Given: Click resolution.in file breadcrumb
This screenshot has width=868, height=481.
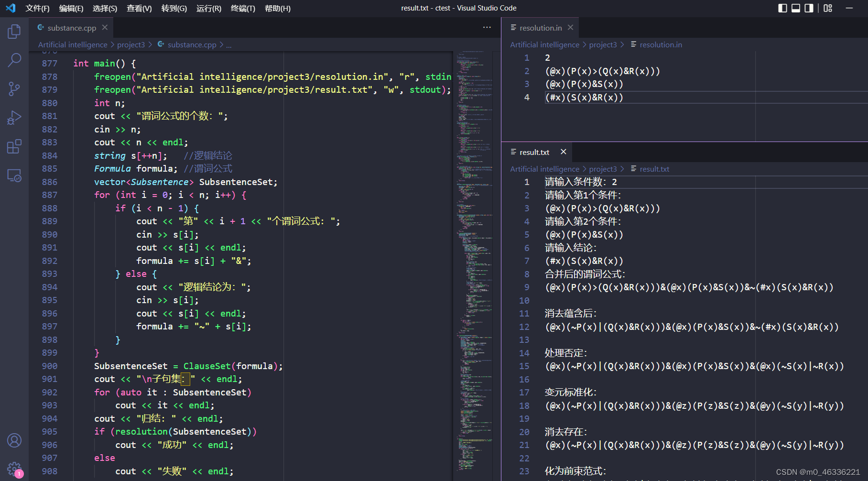Looking at the screenshot, I should pyautogui.click(x=656, y=44).
